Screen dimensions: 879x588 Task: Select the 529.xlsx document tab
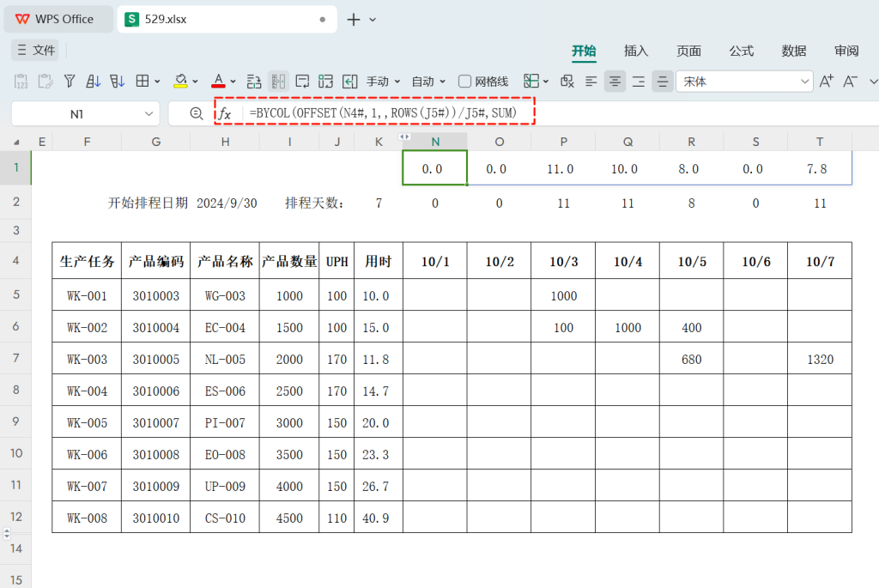[x=227, y=19]
